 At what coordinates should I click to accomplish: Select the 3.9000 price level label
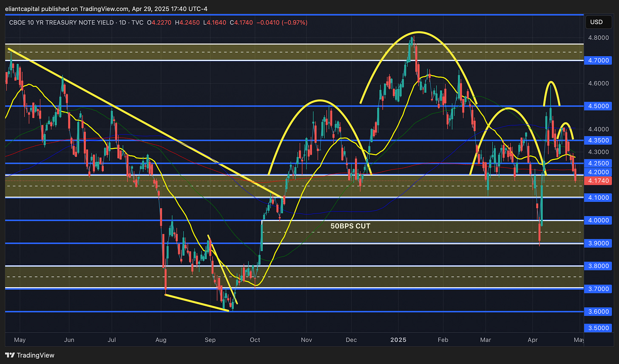(599, 243)
